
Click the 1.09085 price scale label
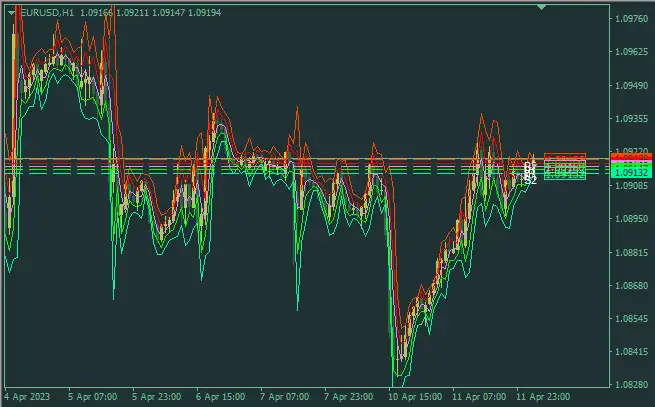pos(631,185)
